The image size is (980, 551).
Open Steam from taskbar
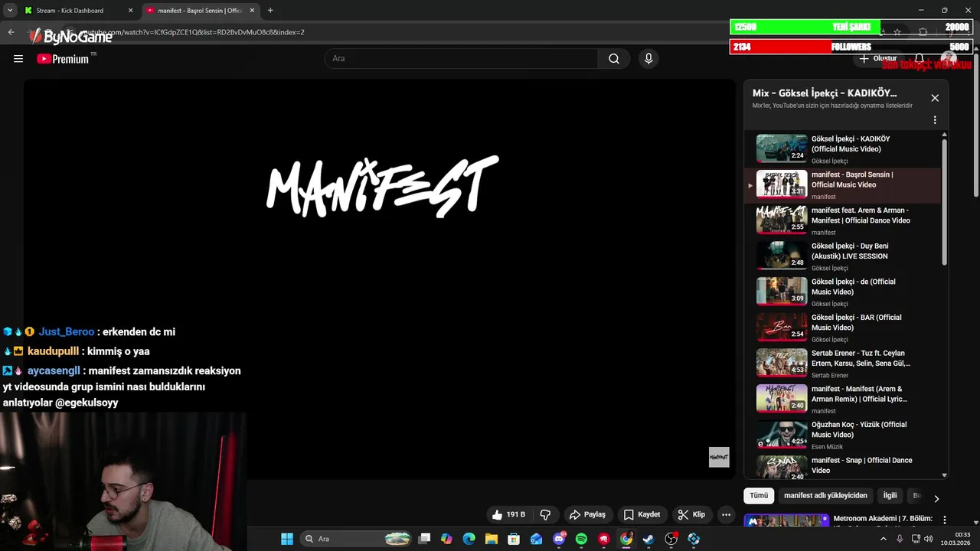point(648,539)
